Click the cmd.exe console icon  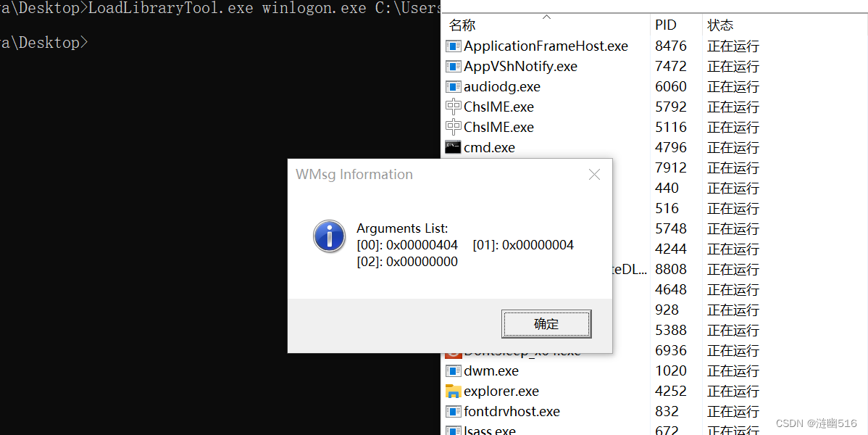454,147
